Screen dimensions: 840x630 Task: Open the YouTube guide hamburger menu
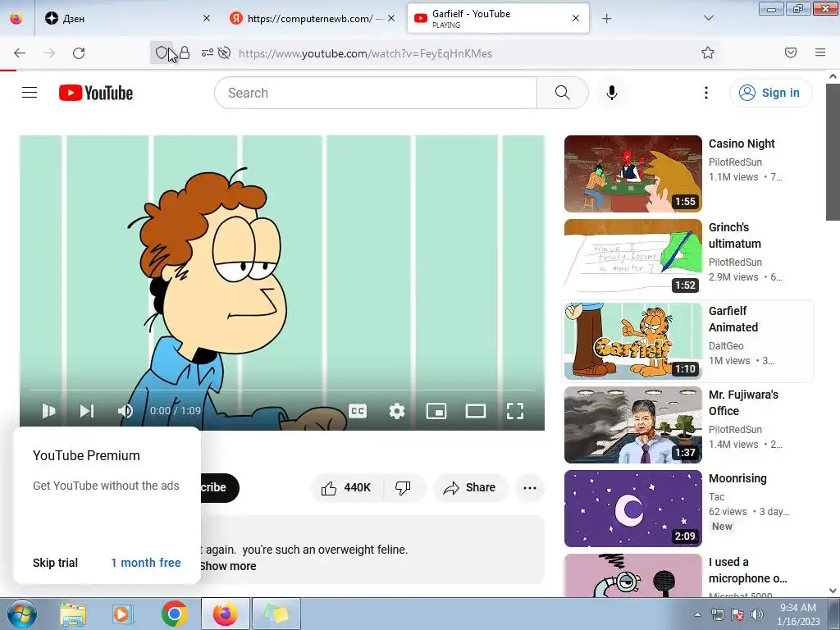point(30,93)
